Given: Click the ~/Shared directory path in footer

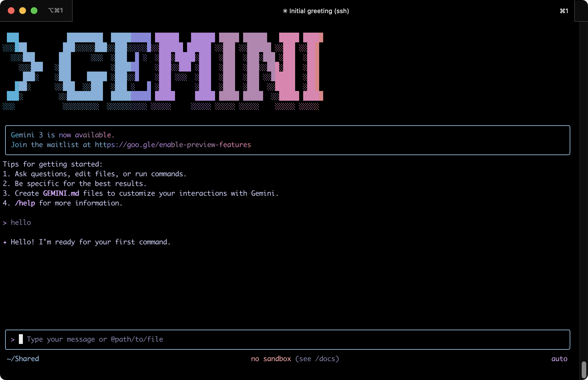Looking at the screenshot, I should click(23, 359).
